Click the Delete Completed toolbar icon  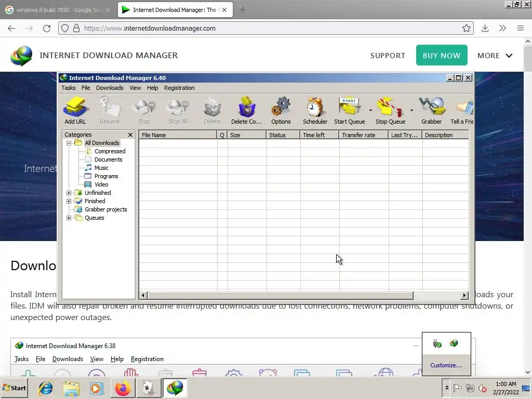coord(247,111)
